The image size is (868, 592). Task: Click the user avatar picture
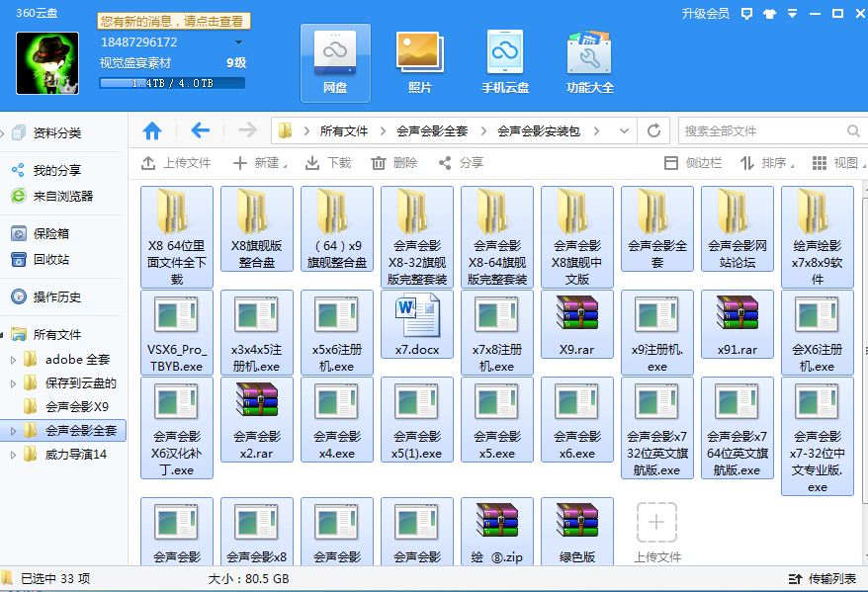(x=47, y=63)
